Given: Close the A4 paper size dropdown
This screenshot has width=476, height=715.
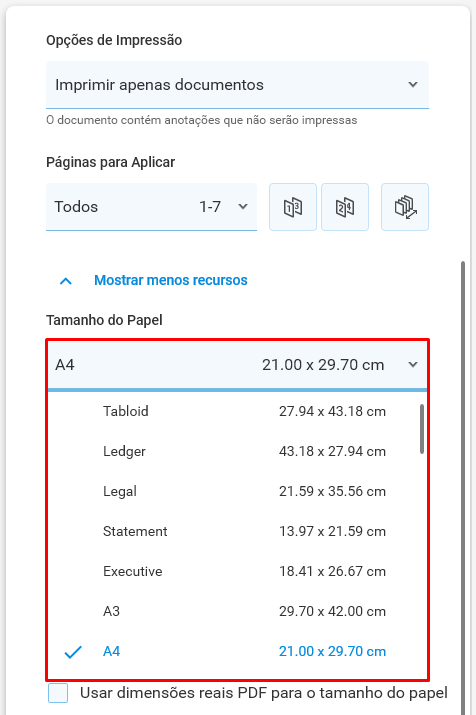Looking at the screenshot, I should click(237, 365).
